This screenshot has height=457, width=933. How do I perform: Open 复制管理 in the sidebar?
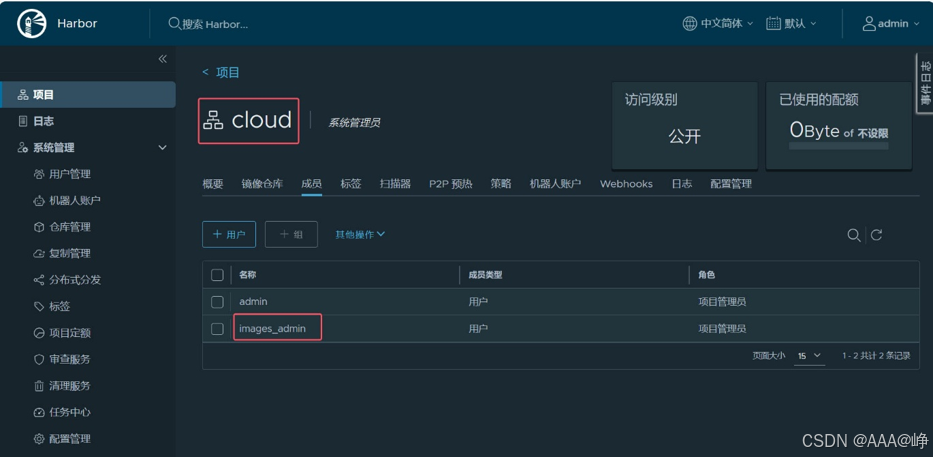pyautogui.click(x=70, y=253)
